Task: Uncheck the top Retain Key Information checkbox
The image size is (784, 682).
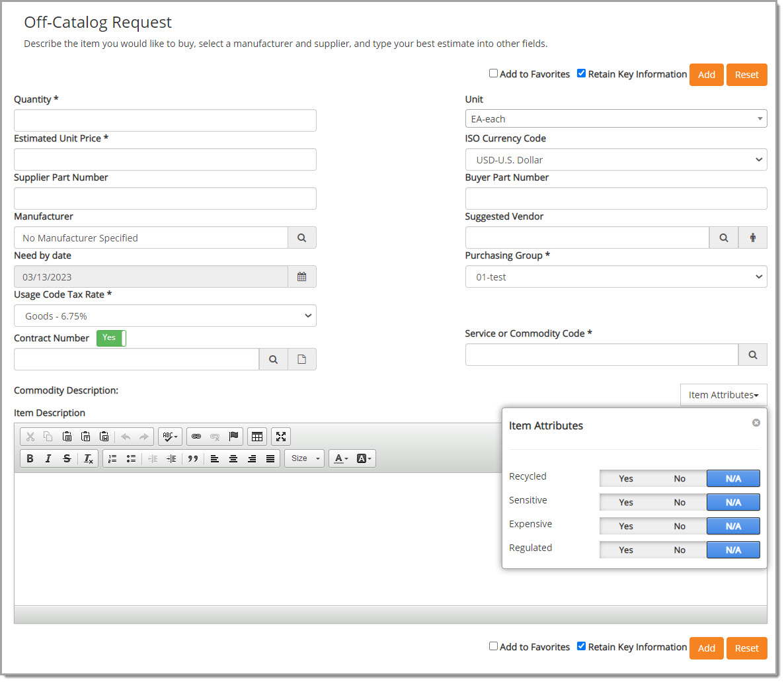Action: tap(581, 73)
